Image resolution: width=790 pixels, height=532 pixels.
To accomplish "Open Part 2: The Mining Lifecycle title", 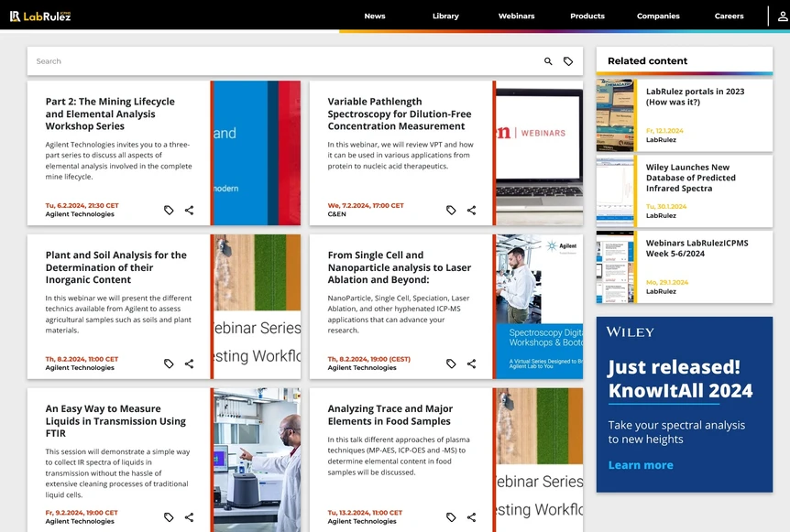I will pos(110,114).
